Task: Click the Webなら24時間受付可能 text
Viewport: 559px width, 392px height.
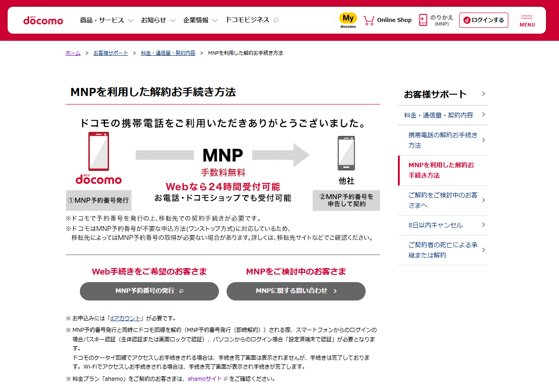Action: click(x=223, y=187)
